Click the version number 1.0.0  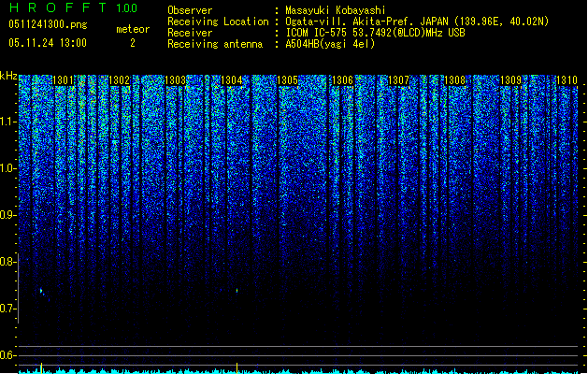(x=126, y=7)
